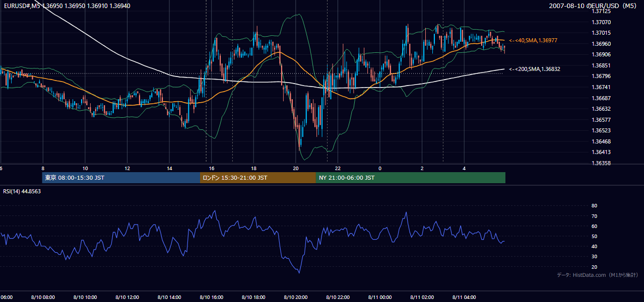Click price axis label 1.36741
The height and width of the screenshot is (302, 644).
pyautogui.click(x=601, y=87)
